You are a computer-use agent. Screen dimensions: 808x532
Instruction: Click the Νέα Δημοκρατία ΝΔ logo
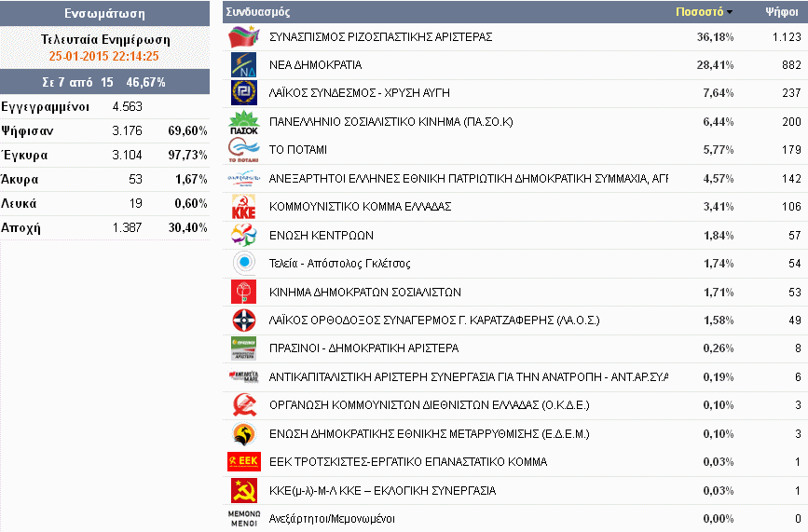click(244, 65)
